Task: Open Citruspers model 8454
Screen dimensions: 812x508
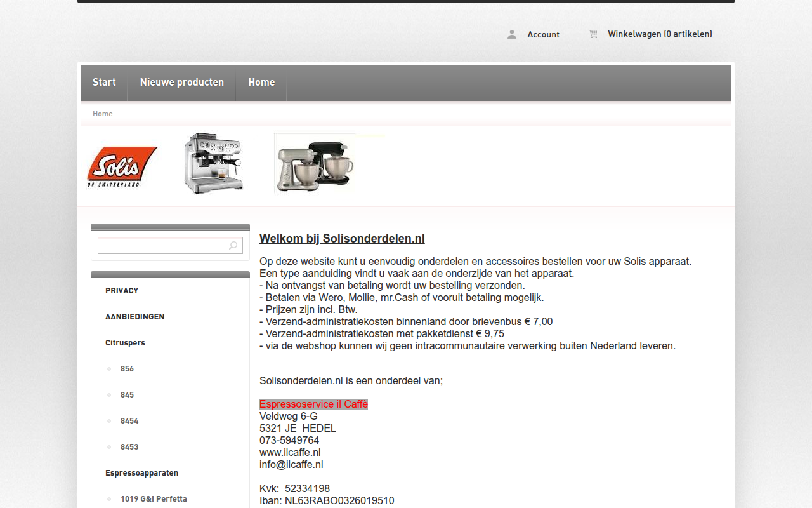Action: coord(170,421)
